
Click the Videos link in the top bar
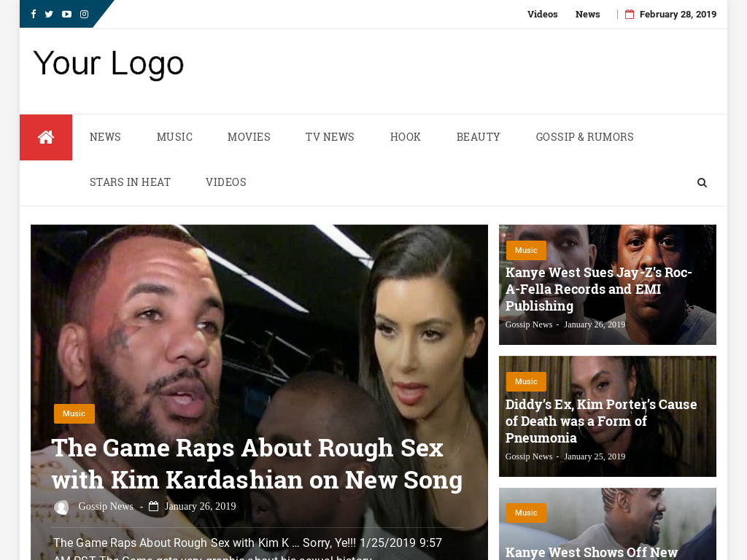pos(542,14)
